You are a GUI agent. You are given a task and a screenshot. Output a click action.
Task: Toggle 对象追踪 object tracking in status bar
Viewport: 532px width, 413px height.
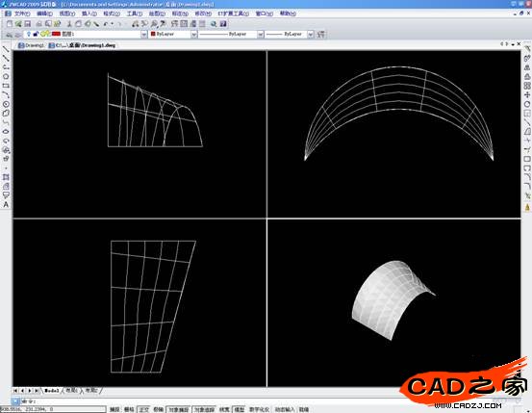coord(204,409)
